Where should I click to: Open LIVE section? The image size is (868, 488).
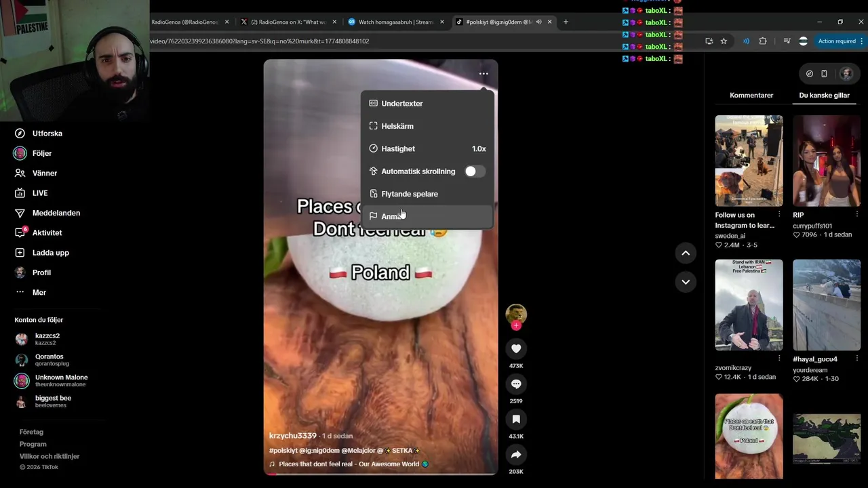(x=31, y=193)
